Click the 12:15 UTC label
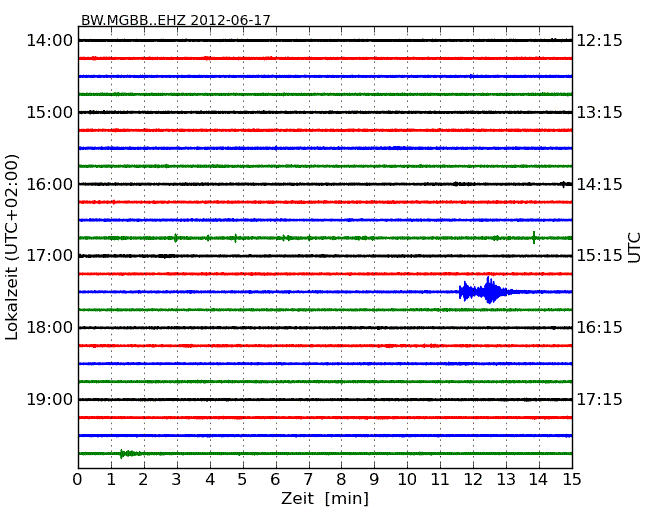Image resolution: width=650 pixels, height=520 pixels. tap(600, 41)
